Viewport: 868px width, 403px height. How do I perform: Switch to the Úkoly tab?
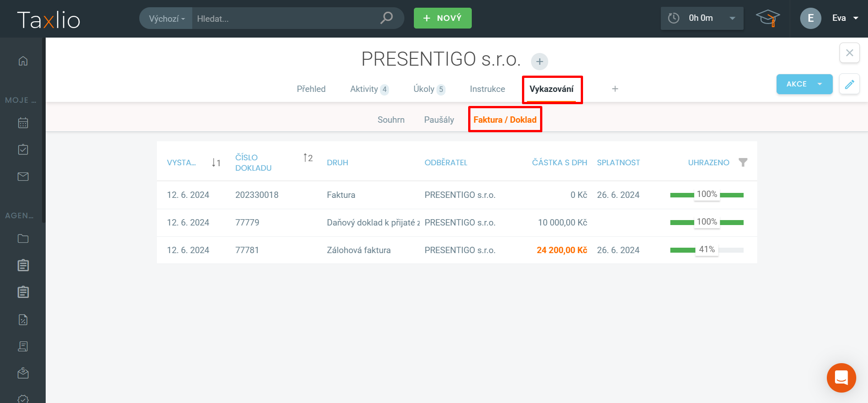[429, 89]
